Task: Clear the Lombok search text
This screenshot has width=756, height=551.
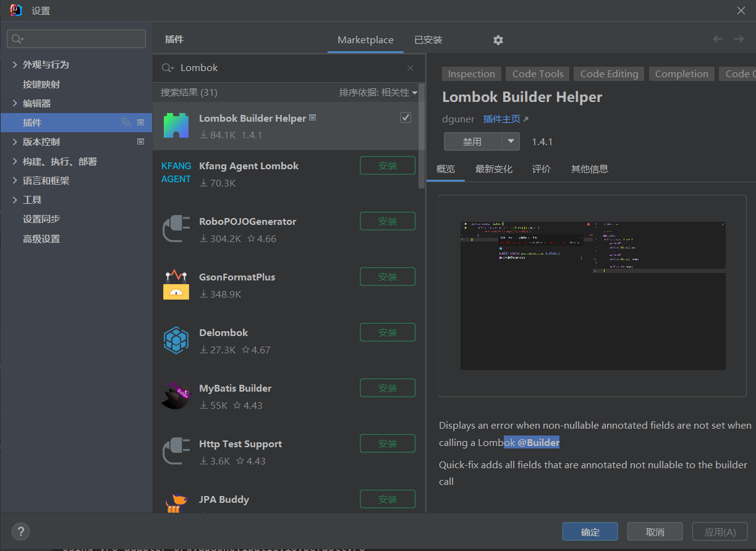Action: coord(410,68)
